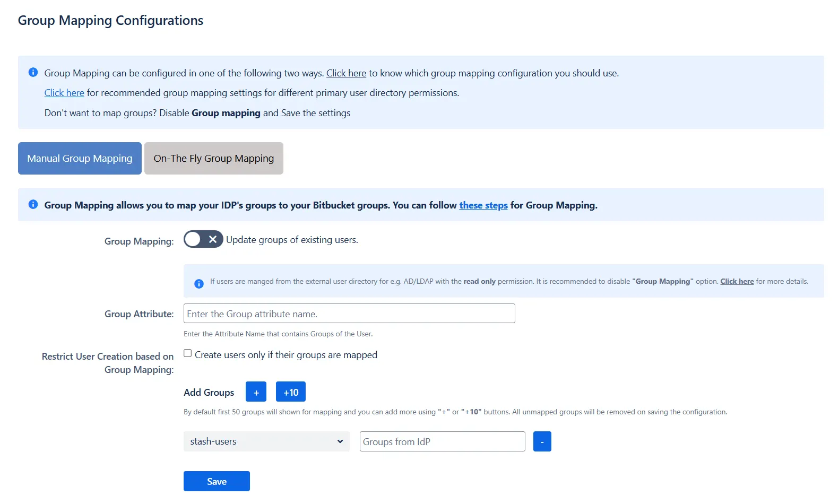
Task: Add ten groups with the +10 button
Action: coord(291,392)
